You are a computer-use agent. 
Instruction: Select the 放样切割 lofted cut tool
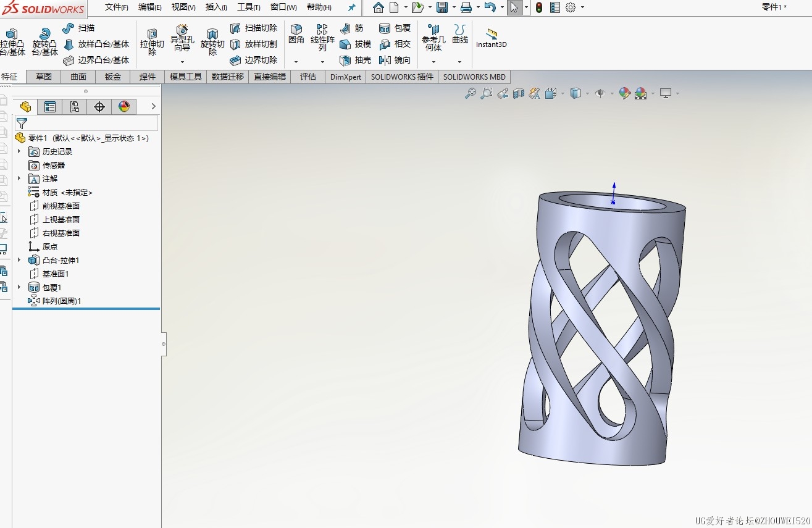click(x=254, y=44)
